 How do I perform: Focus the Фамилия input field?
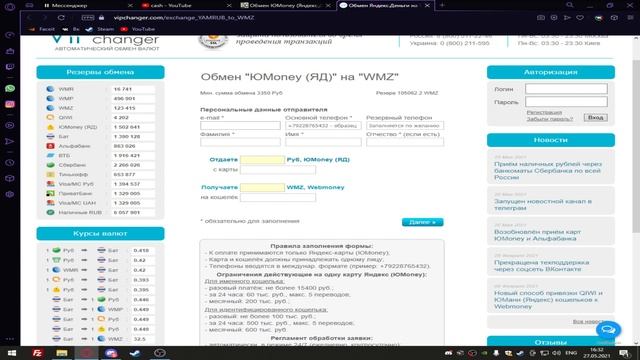coord(240,142)
